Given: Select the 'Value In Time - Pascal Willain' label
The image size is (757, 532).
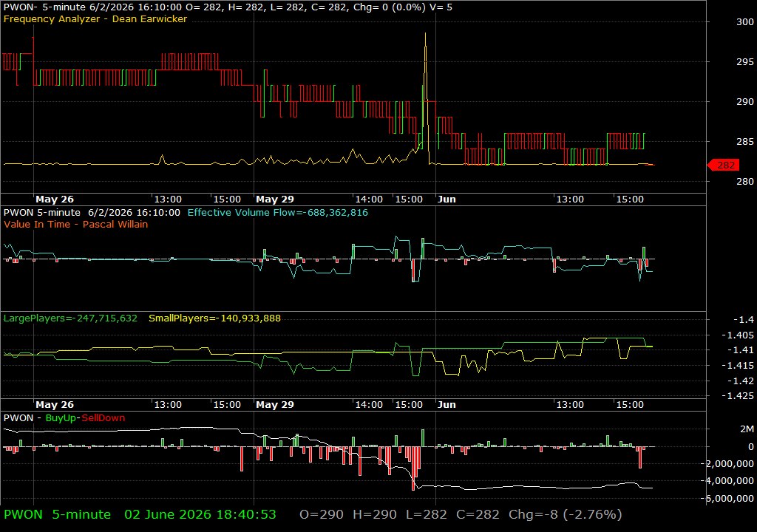Looking at the screenshot, I should (x=76, y=224).
